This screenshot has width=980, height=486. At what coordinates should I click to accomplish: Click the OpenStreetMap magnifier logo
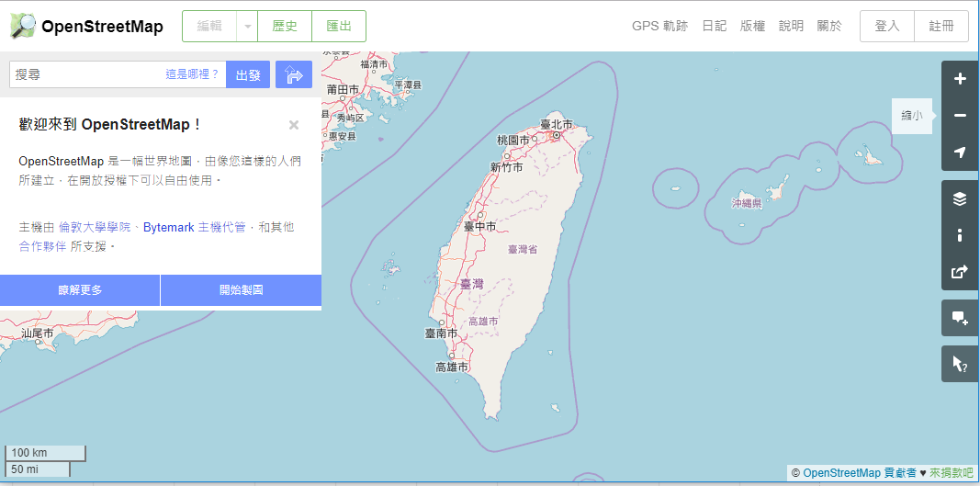pos(23,26)
